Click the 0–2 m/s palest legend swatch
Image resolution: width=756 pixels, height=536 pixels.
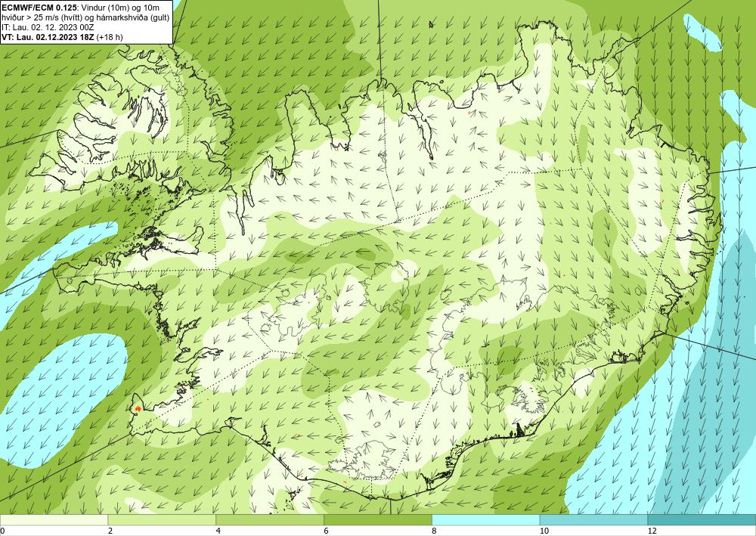pos(54,519)
